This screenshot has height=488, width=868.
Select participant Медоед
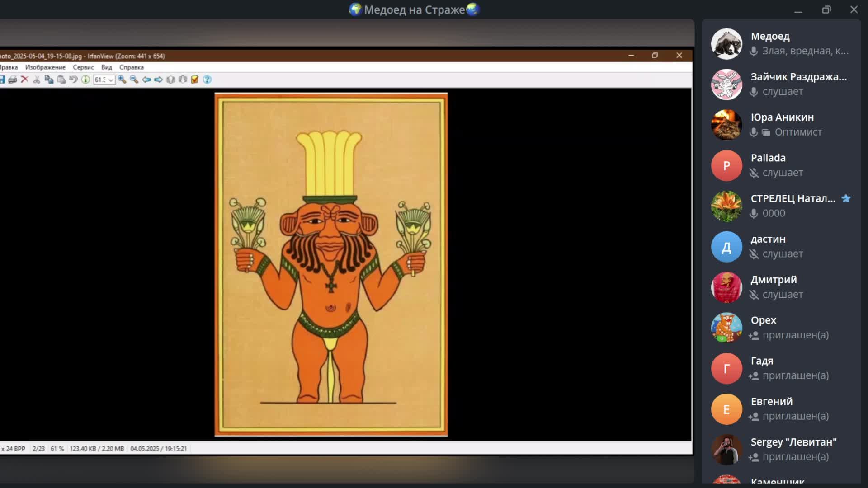click(781, 44)
